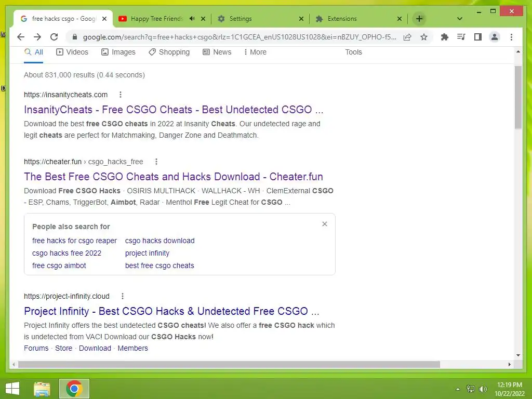
Task: Open the Chrome profile avatar menu
Action: (495, 37)
